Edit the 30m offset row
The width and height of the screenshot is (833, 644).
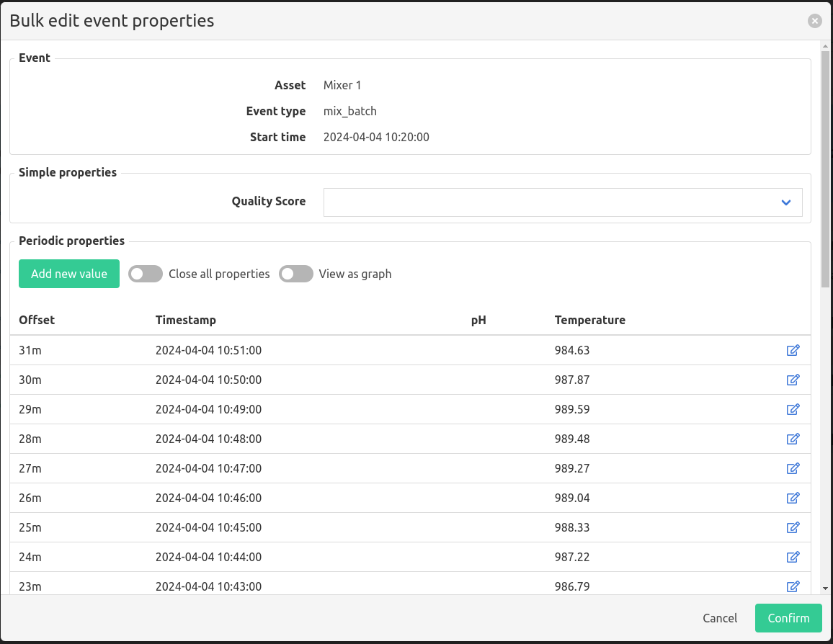tap(793, 380)
